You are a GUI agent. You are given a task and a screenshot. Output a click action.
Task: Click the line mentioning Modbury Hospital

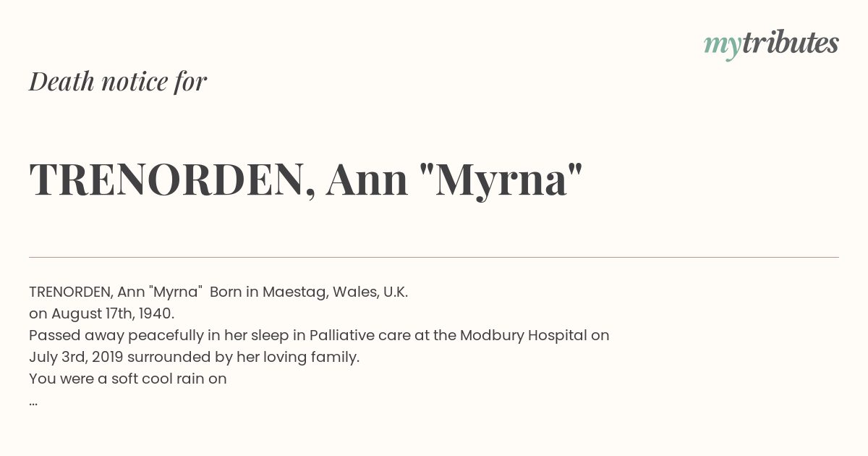point(319,336)
